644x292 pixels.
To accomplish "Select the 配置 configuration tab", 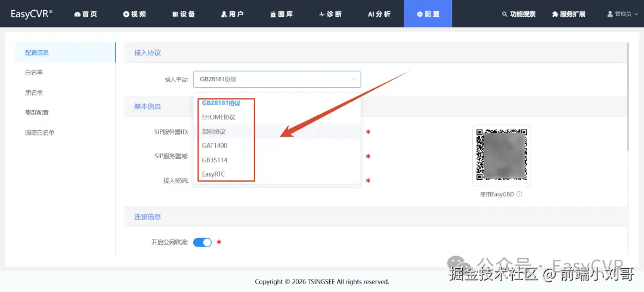I will (428, 14).
